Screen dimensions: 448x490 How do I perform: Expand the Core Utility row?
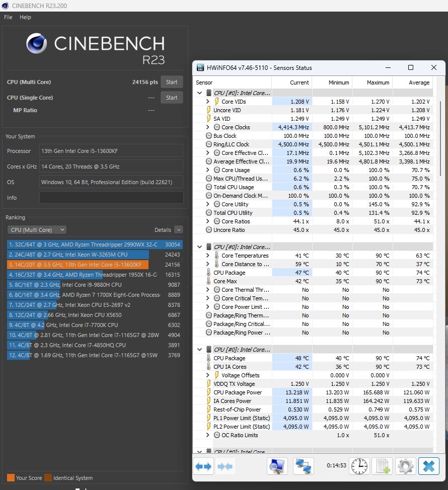click(207, 204)
